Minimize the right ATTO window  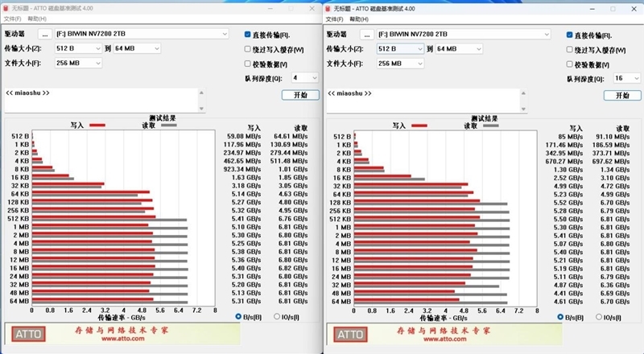[x=592, y=9]
